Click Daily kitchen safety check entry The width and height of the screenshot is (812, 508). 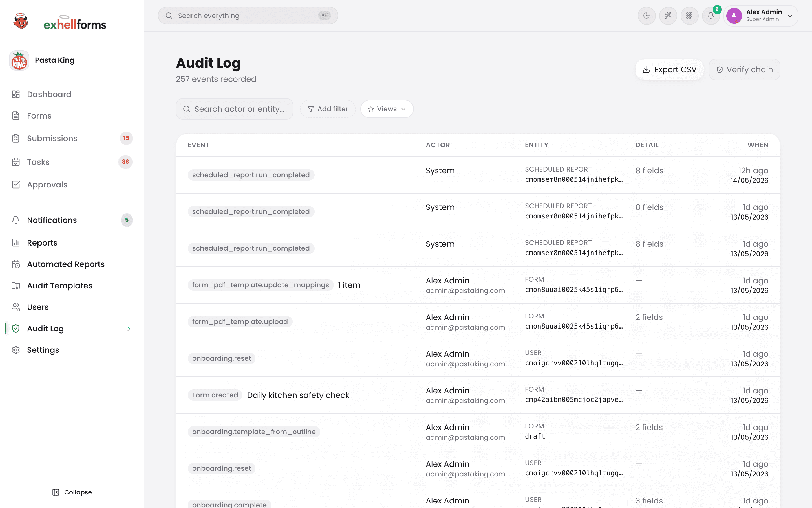[x=298, y=395]
